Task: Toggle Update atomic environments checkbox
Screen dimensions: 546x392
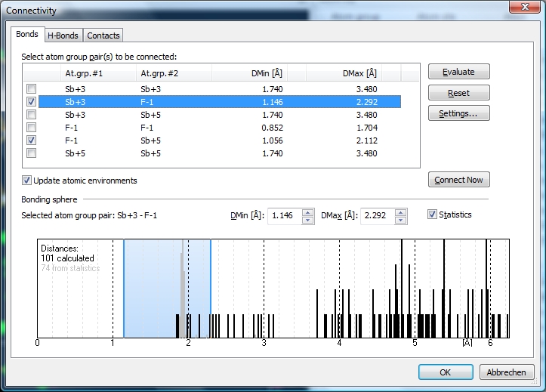Action: 27,181
